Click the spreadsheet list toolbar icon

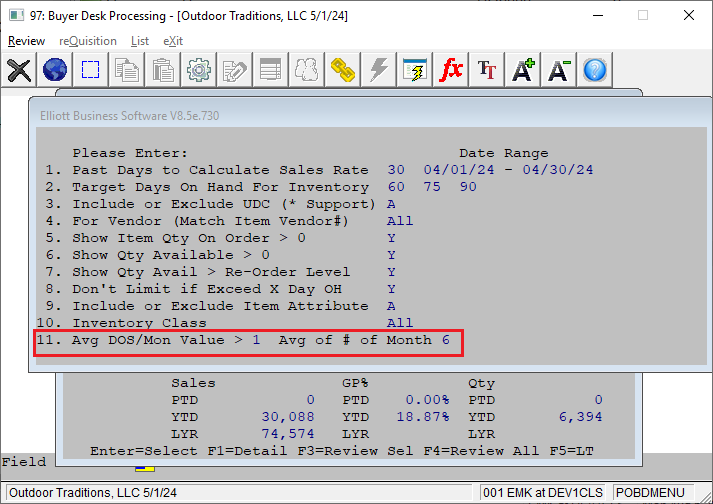click(x=271, y=70)
